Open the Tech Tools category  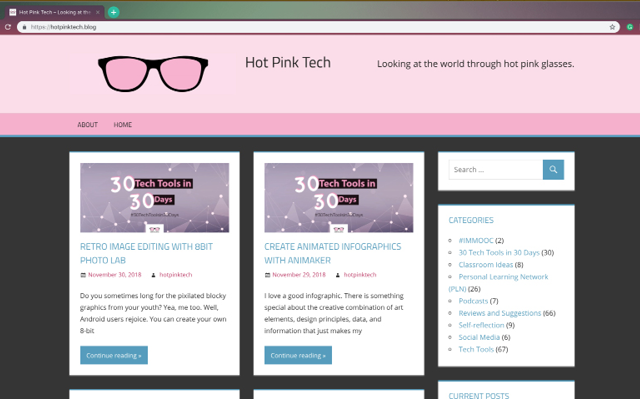tap(476, 349)
